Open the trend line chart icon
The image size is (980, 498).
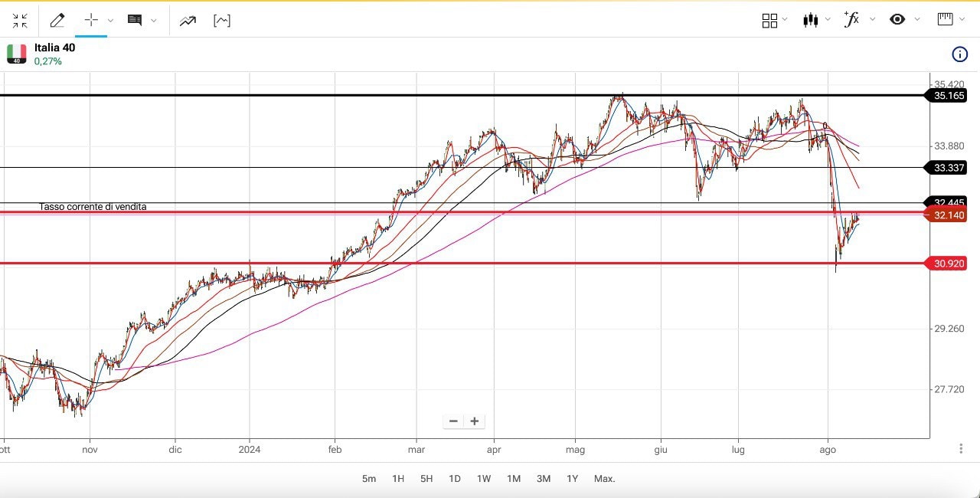click(x=188, y=21)
